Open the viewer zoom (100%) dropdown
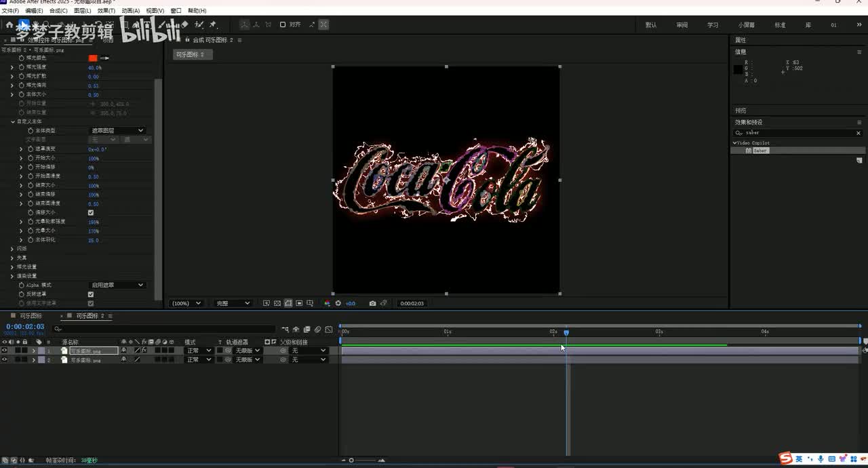 click(x=185, y=303)
